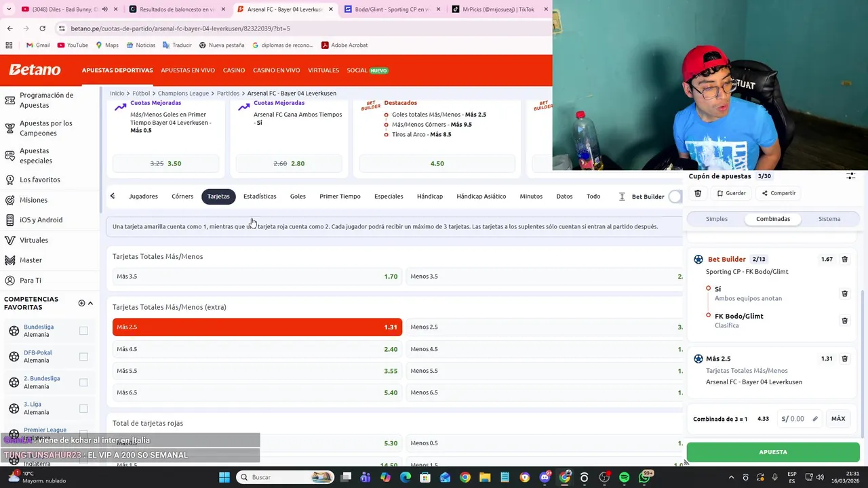Reload the browser page

pyautogui.click(x=42, y=28)
